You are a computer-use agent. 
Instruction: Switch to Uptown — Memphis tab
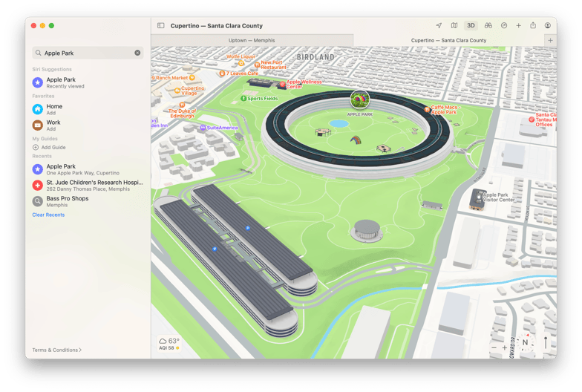coord(252,40)
